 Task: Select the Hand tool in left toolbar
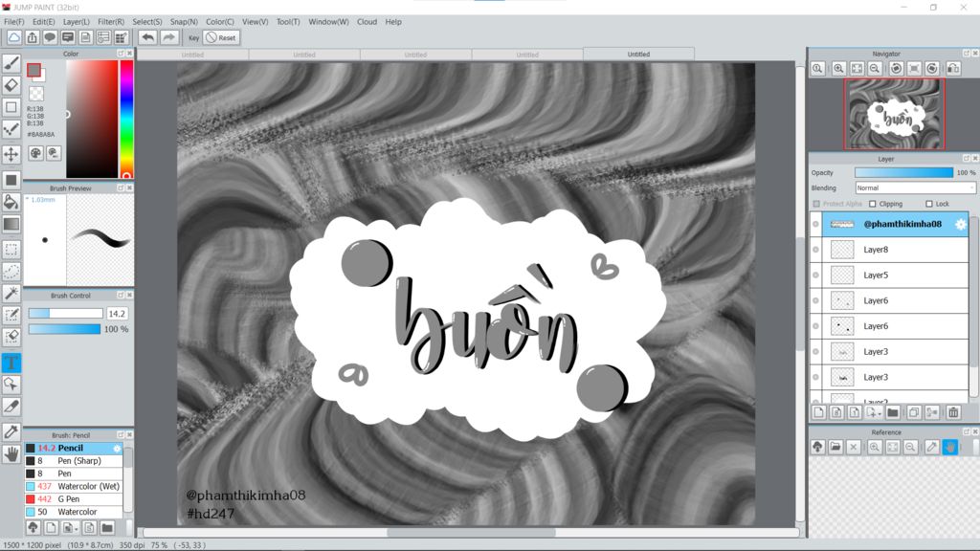(11, 453)
